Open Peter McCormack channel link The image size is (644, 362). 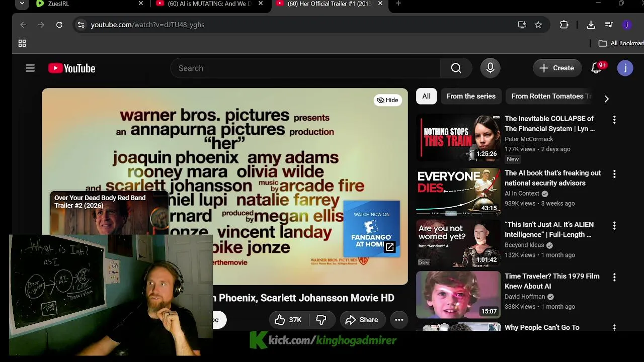529,139
